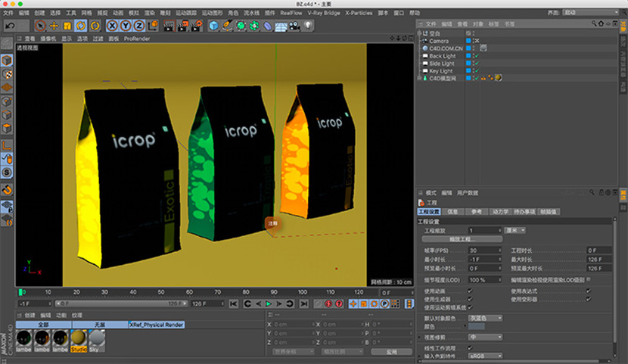Toggle the 线性工作流程 checkbox
The width and height of the screenshot is (628, 364).
coord(470,348)
